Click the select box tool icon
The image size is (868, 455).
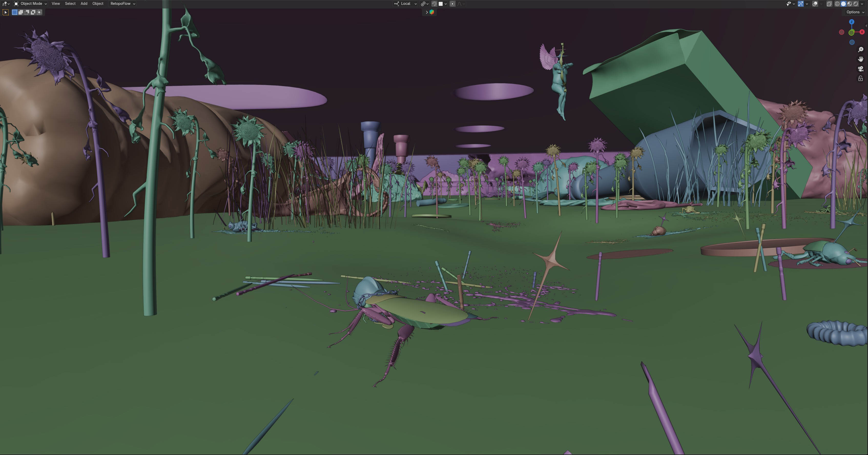click(x=6, y=12)
